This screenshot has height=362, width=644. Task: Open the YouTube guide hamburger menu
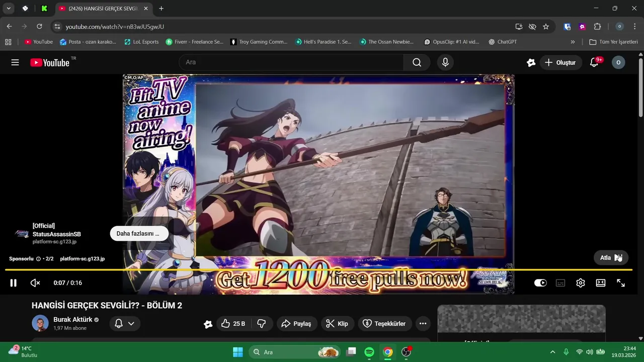(15, 62)
